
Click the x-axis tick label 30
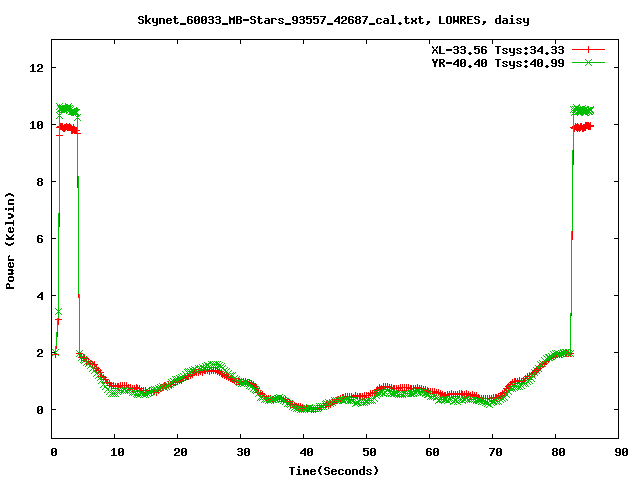tap(243, 452)
